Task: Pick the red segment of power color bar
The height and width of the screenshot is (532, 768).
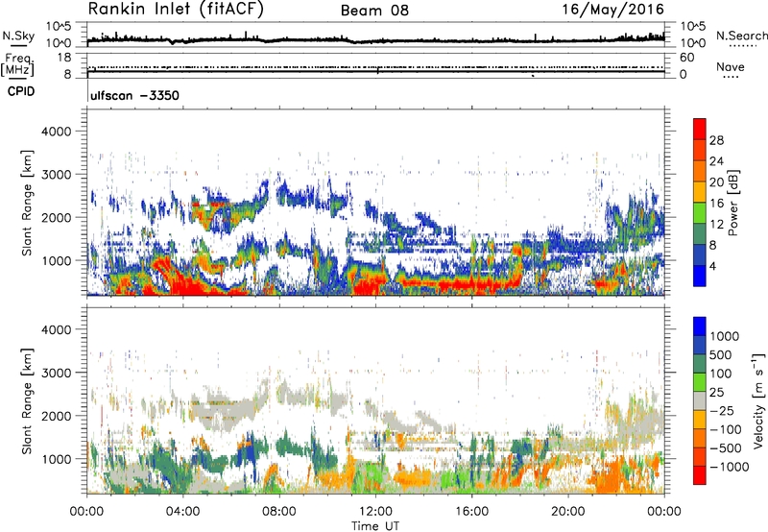Action: 700,130
